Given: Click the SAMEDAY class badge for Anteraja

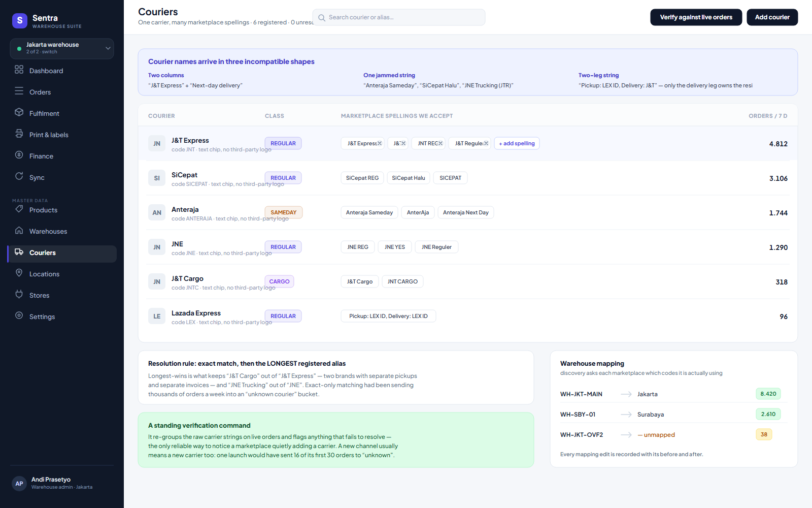Looking at the screenshot, I should (x=284, y=212).
